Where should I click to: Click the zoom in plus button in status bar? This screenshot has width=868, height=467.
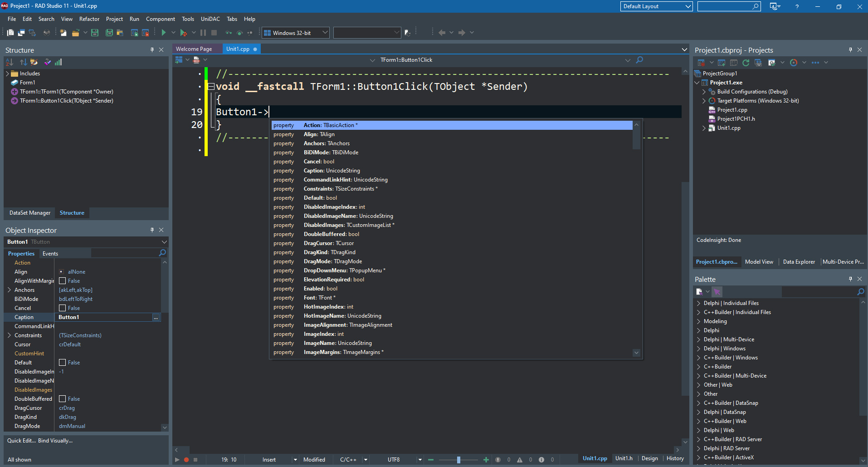(x=486, y=460)
